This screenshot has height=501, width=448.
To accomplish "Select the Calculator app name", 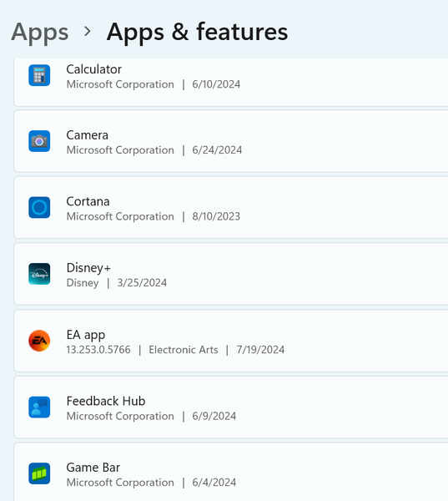I will pyautogui.click(x=94, y=69).
